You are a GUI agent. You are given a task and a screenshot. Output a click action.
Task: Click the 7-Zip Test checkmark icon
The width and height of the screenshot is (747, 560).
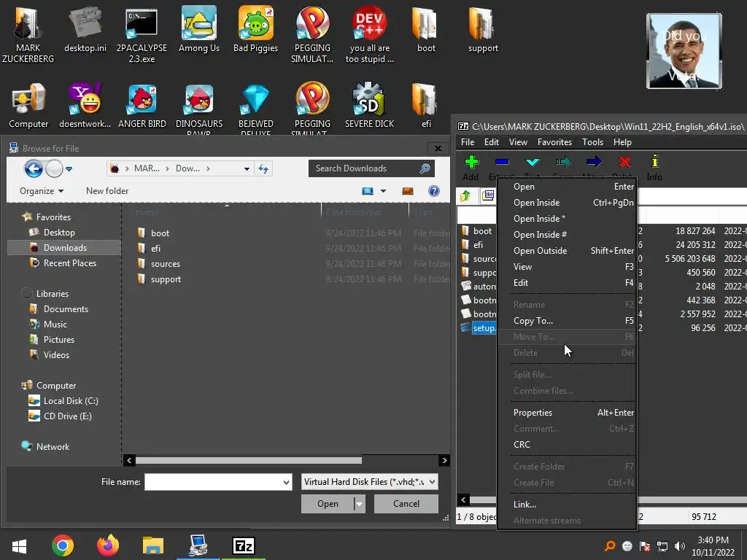[x=532, y=163]
